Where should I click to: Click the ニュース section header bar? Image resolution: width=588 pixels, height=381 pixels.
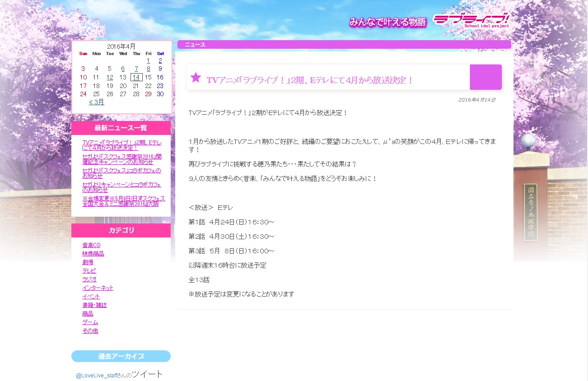tap(344, 44)
